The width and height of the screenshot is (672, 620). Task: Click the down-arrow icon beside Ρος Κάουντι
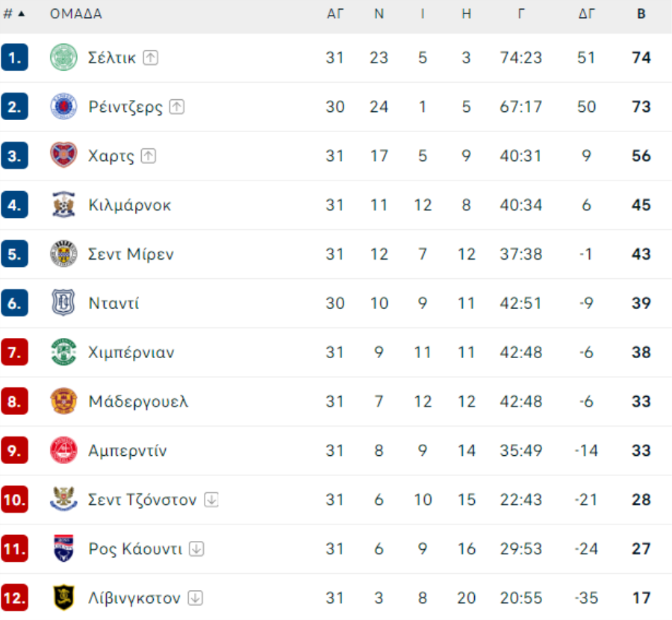pyautogui.click(x=196, y=548)
